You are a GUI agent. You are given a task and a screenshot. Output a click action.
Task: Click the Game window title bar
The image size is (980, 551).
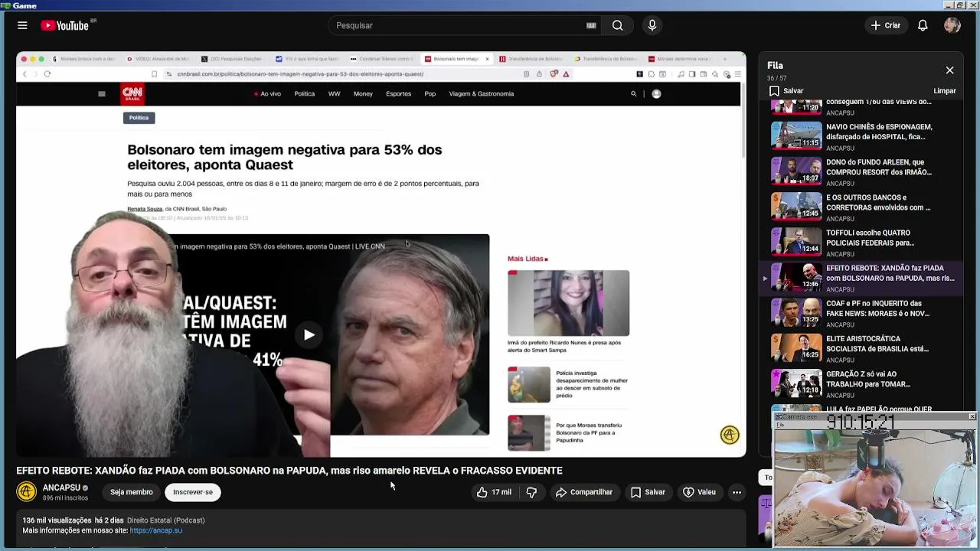pyautogui.click(x=490, y=5)
